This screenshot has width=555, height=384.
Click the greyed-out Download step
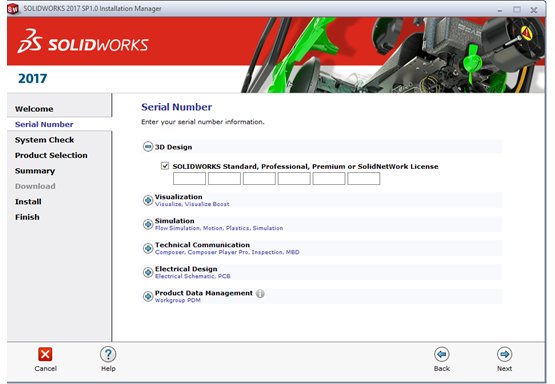[x=35, y=186]
